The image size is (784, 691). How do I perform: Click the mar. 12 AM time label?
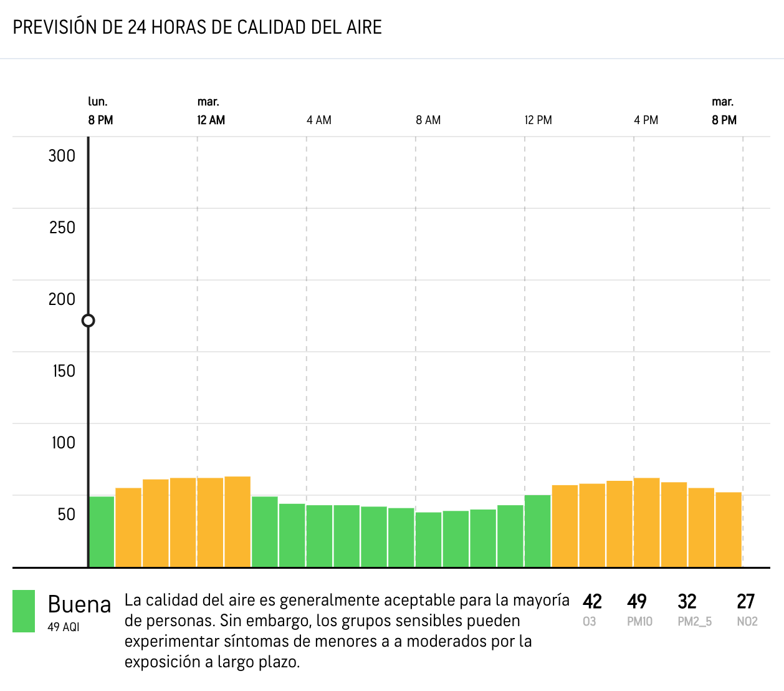[x=211, y=111]
